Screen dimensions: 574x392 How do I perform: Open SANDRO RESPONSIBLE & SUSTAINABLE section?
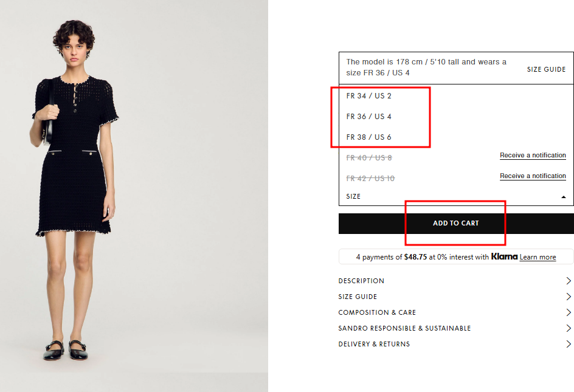455,328
